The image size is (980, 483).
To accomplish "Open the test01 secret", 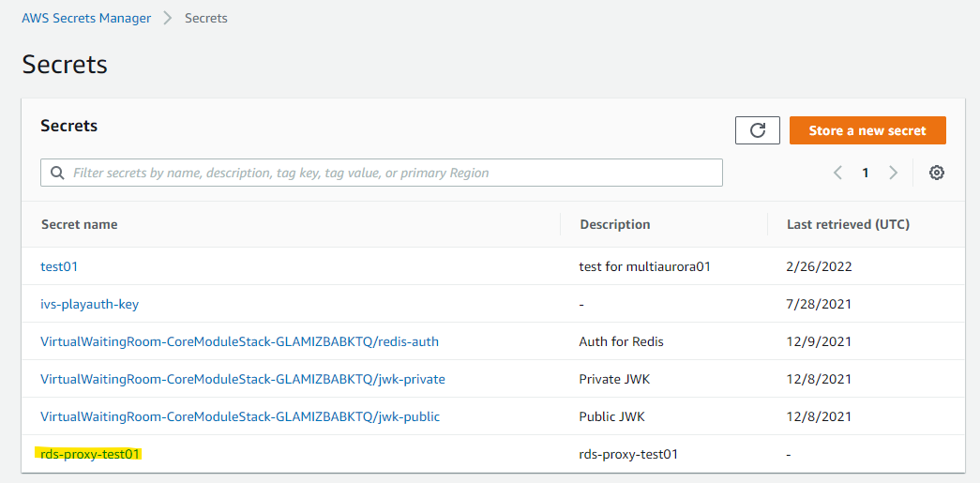I will coord(59,266).
